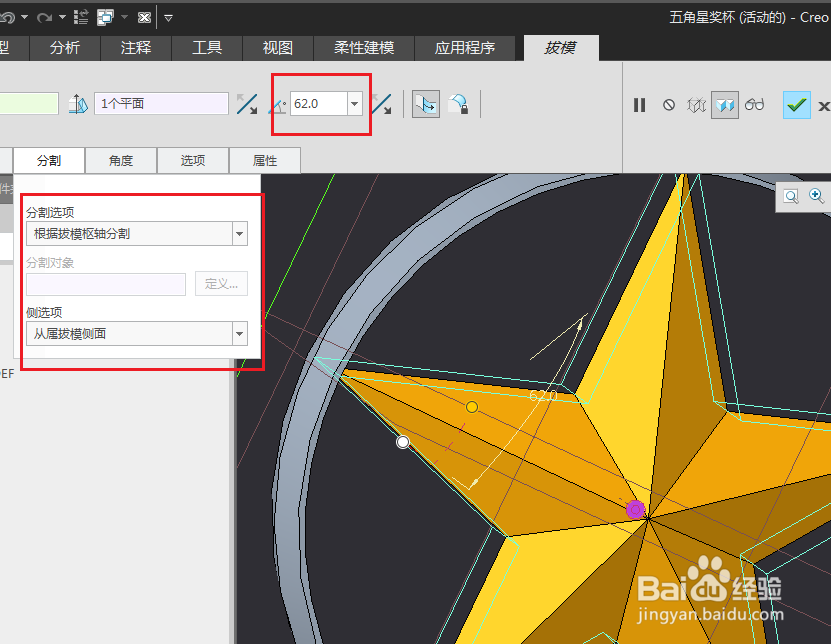The width and height of the screenshot is (831, 644).
Task: Open the 视图 ribbon tab
Action: point(278,48)
